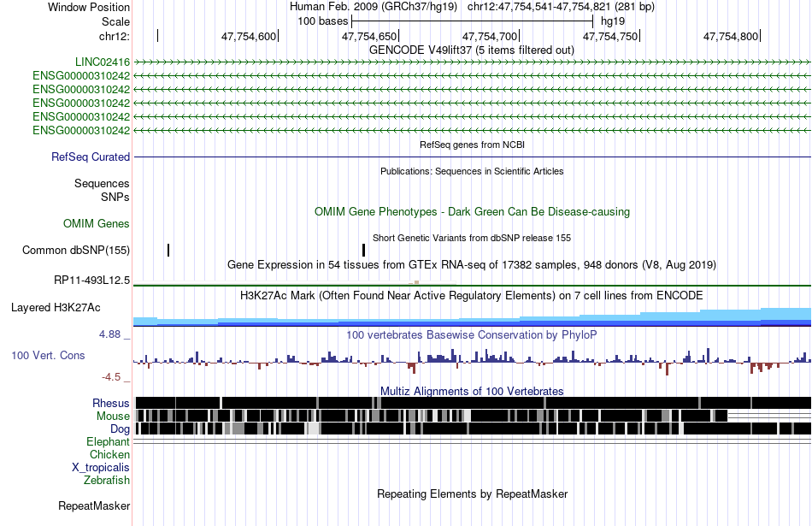The image size is (812, 526).
Task: Click 'Repeating Elements by RepeatMasker' title
Action: 472,494
